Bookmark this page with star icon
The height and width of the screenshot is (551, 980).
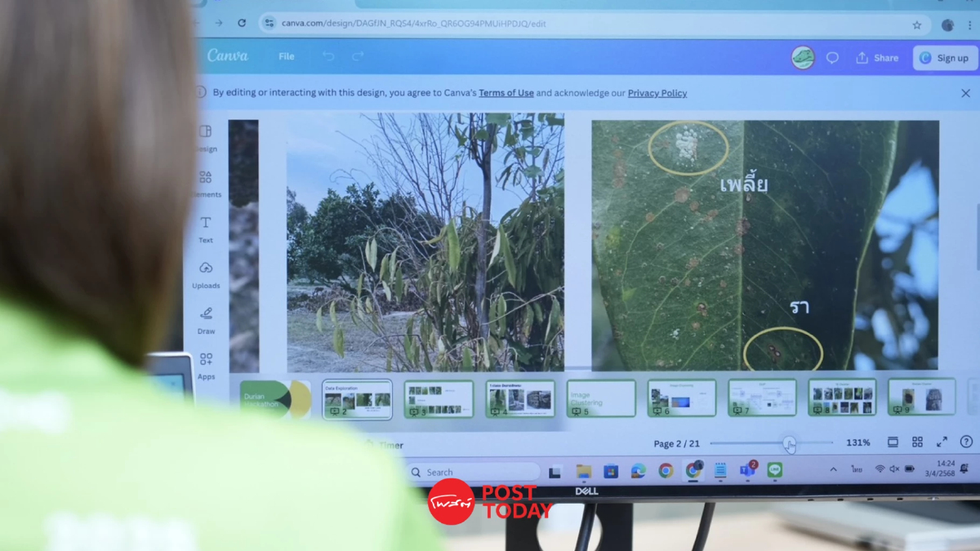(x=917, y=24)
